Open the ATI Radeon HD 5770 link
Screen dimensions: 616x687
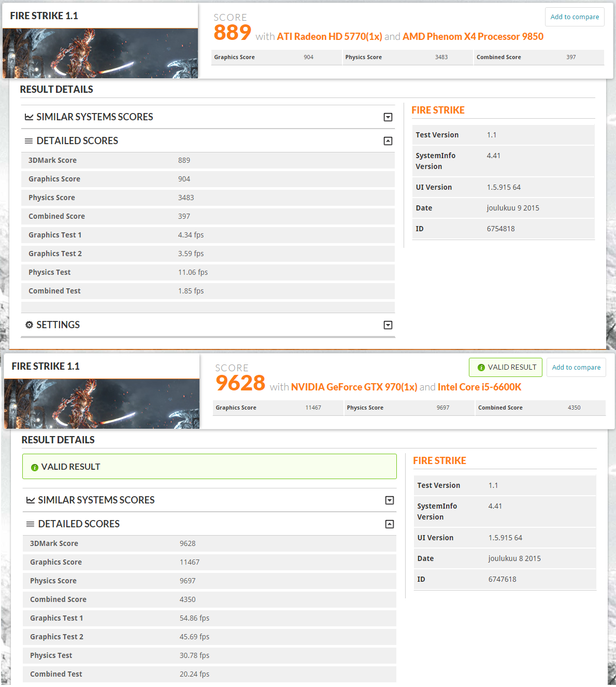[x=330, y=37]
